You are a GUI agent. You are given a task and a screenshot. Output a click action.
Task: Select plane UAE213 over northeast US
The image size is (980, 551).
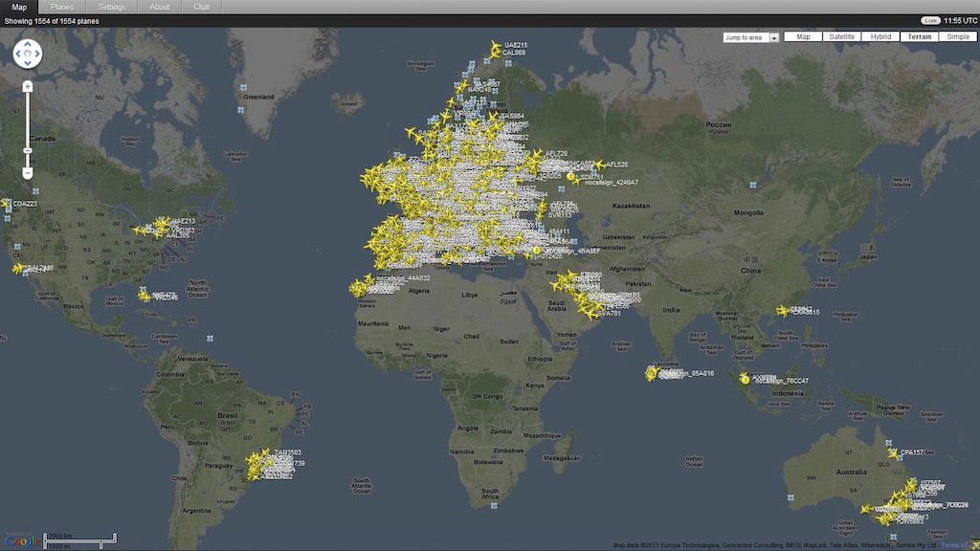point(165,222)
